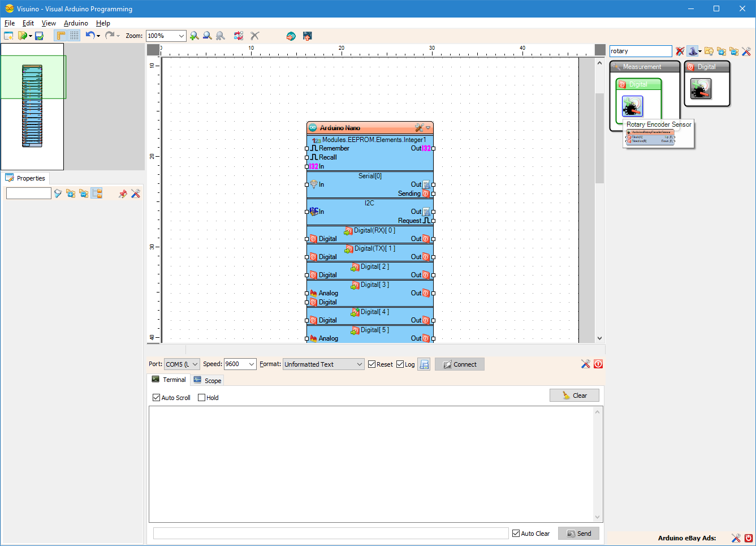Open the View menu
This screenshot has width=756, height=546.
[49, 23]
